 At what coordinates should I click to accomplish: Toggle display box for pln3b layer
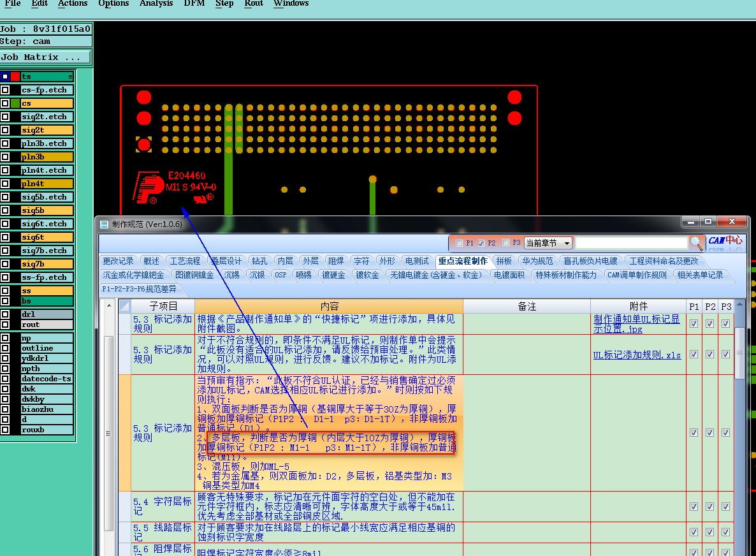5,157
